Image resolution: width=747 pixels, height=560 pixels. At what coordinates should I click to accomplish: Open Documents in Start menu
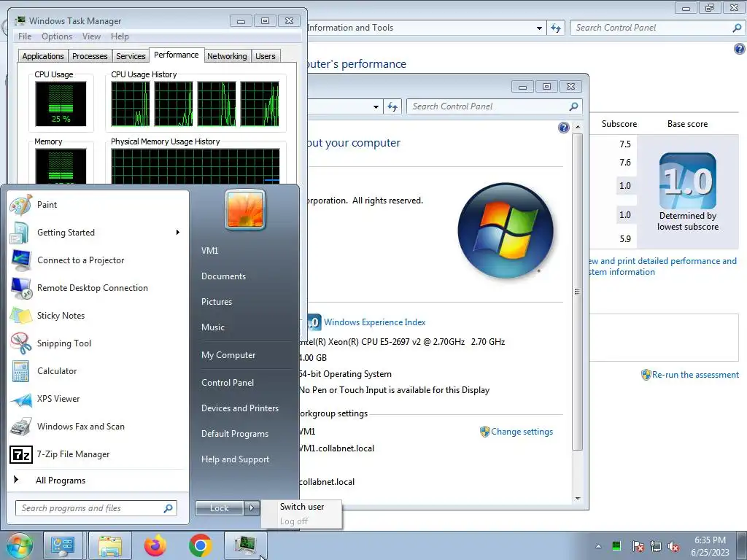pyautogui.click(x=223, y=276)
